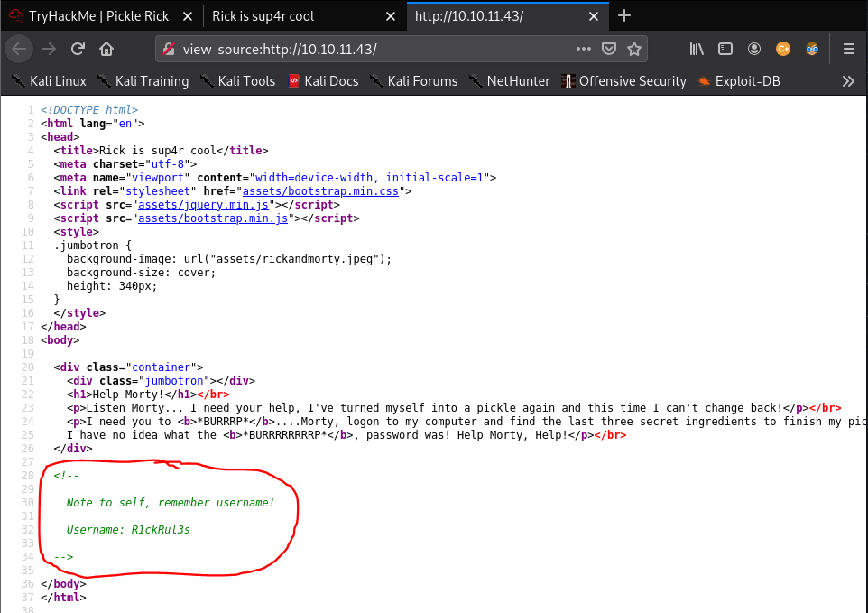Open the Firefox account icon
The height and width of the screenshot is (613, 868).
point(754,50)
